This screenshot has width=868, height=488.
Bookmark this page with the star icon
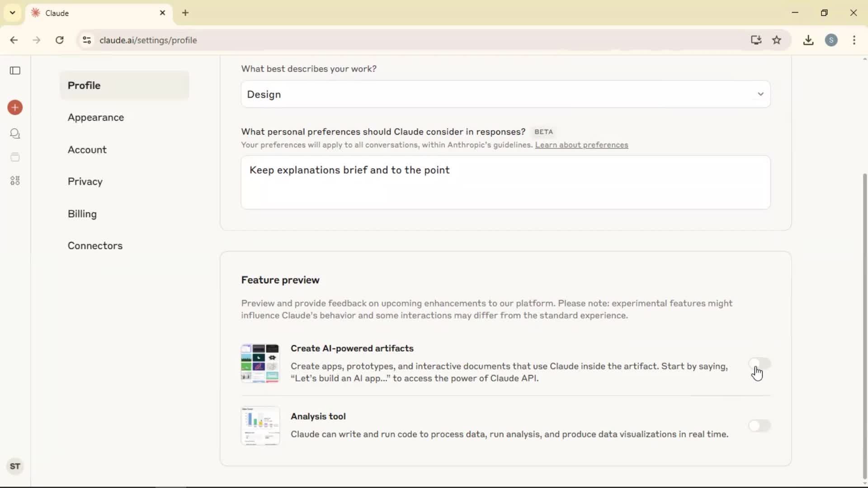(777, 40)
